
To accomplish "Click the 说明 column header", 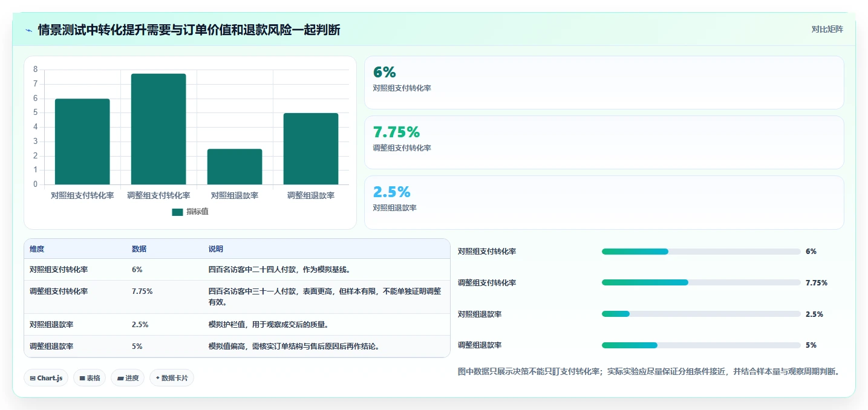I will point(216,249).
